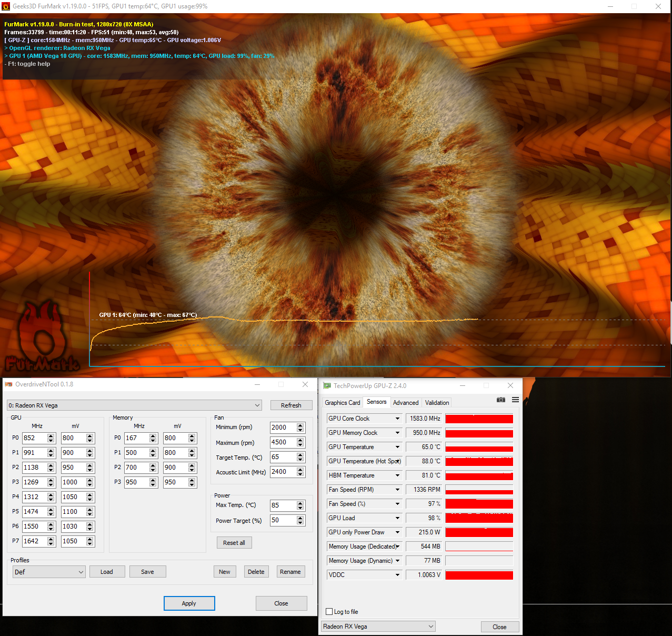Rename the selected profile
The height and width of the screenshot is (636, 672).
[x=290, y=572]
